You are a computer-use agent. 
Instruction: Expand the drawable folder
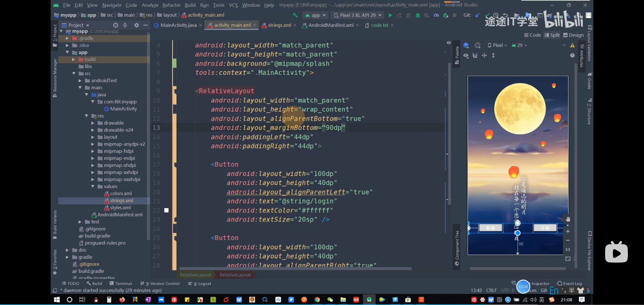pyautogui.click(x=93, y=123)
